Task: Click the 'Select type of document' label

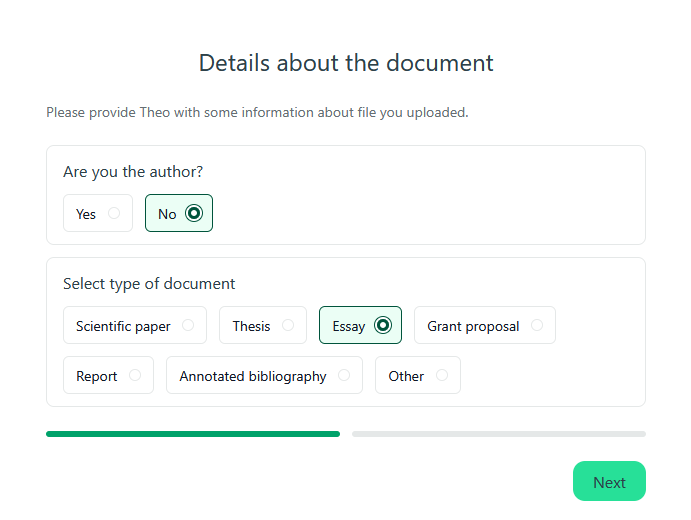Action: pos(149,284)
